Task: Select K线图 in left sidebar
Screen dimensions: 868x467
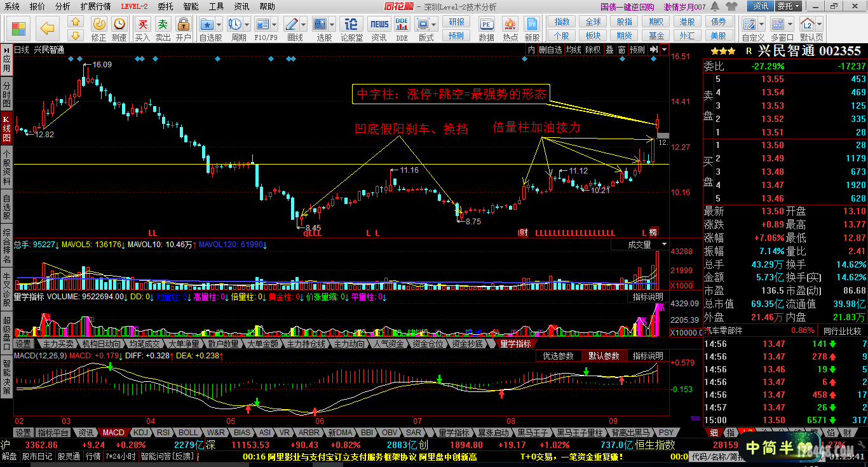Action: (x=6, y=129)
